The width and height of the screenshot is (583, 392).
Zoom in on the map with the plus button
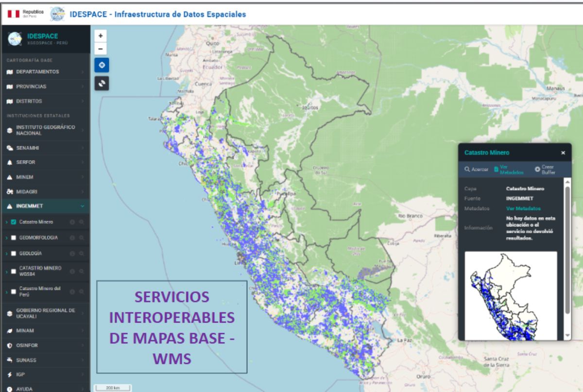tap(101, 35)
